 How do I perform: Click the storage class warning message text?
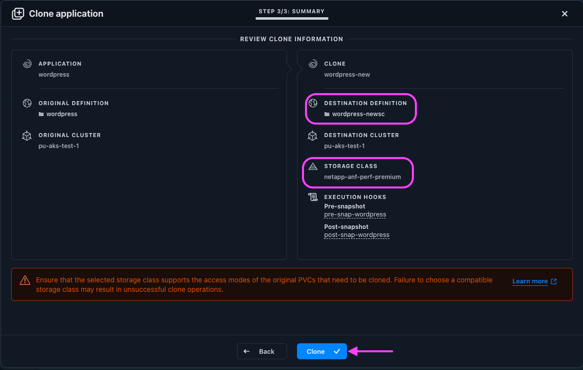point(264,285)
